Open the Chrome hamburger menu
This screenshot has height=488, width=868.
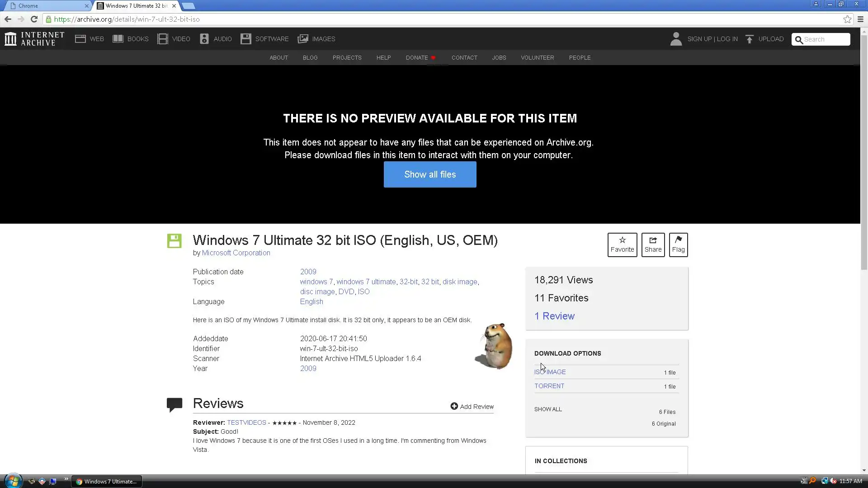coord(860,19)
